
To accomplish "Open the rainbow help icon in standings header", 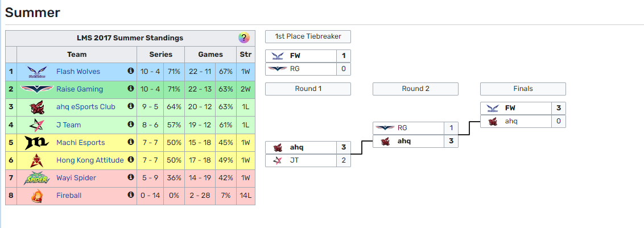I will 244,38.
